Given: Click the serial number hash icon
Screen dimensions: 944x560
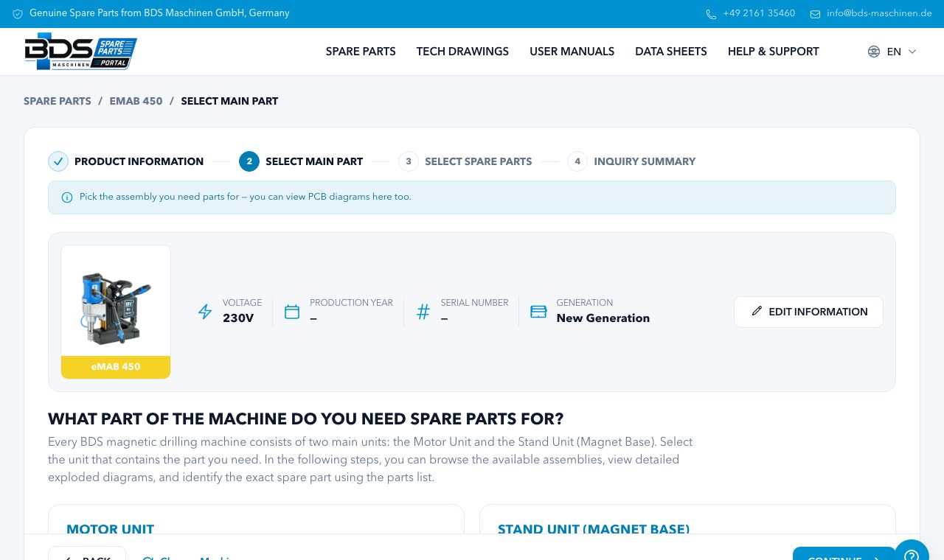Looking at the screenshot, I should [423, 312].
